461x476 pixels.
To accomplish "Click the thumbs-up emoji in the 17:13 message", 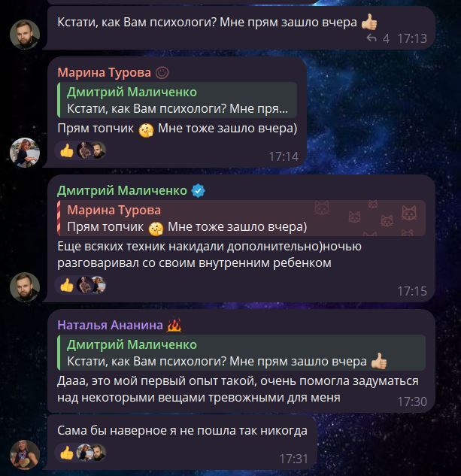I will click(x=369, y=22).
